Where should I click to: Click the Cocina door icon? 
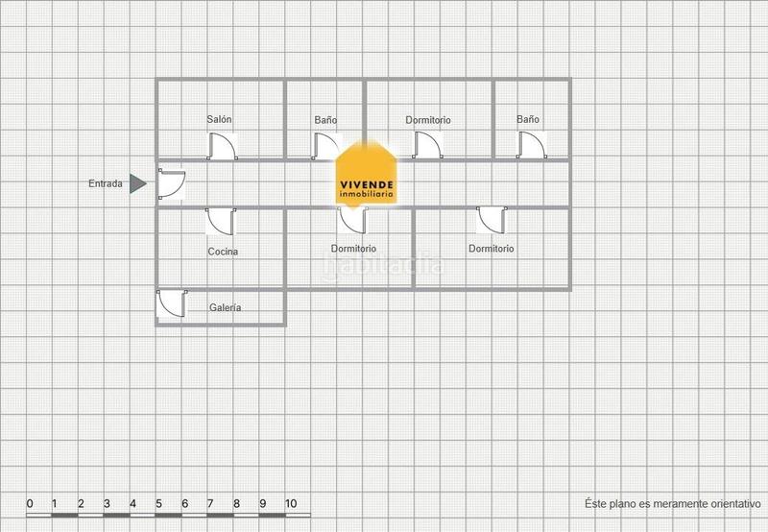tap(221, 221)
